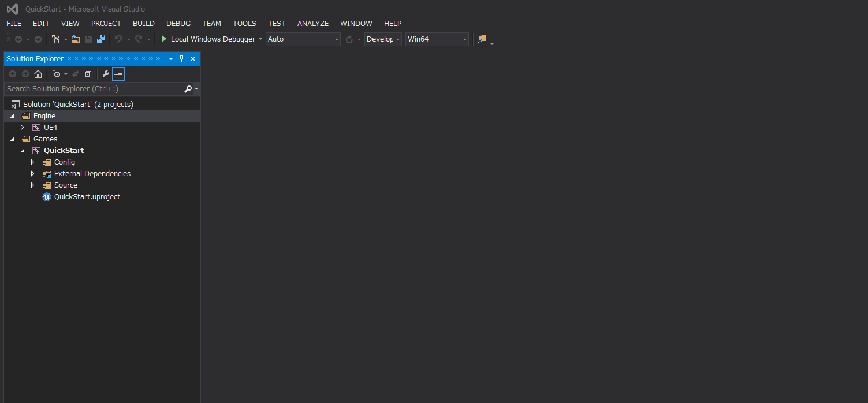Open the New Project dropdown arrow
Viewport: 868px width, 403px height.
[65, 39]
